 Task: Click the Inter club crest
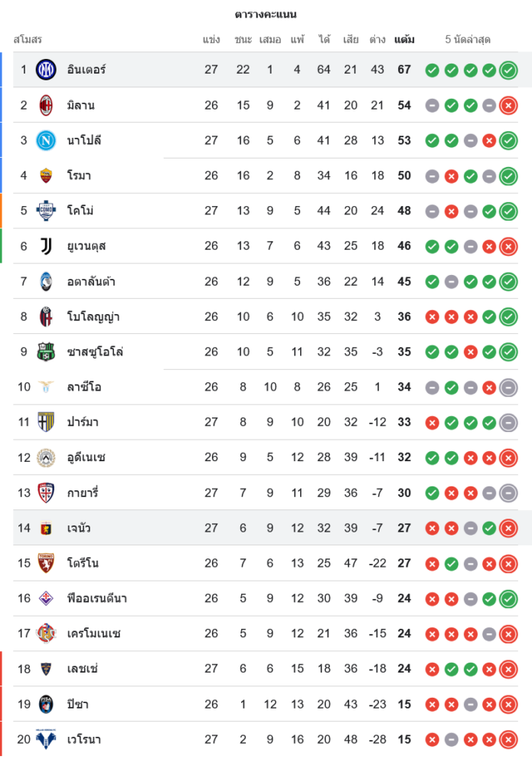click(x=46, y=70)
